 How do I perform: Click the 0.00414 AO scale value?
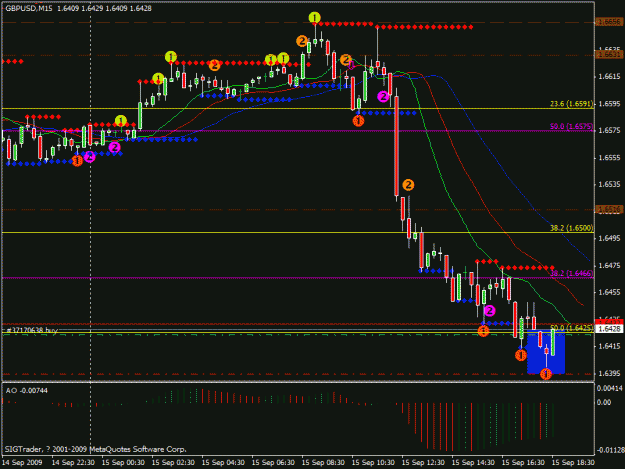pyautogui.click(x=610, y=388)
